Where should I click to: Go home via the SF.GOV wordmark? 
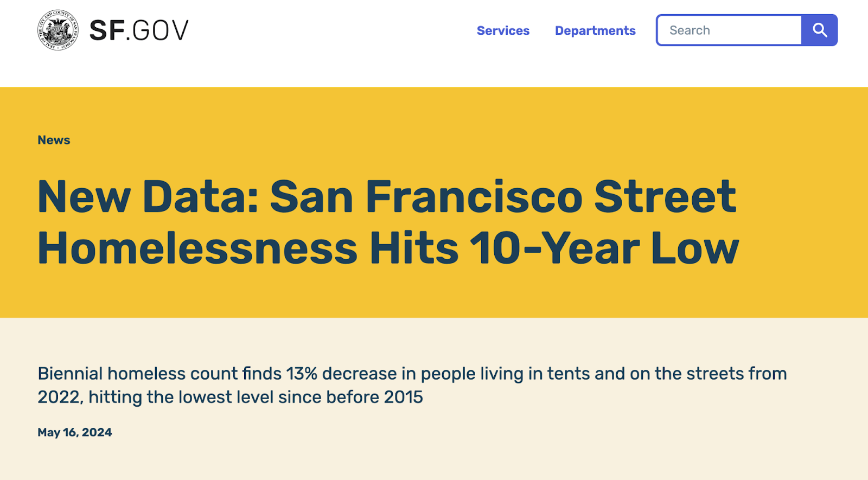[139, 30]
